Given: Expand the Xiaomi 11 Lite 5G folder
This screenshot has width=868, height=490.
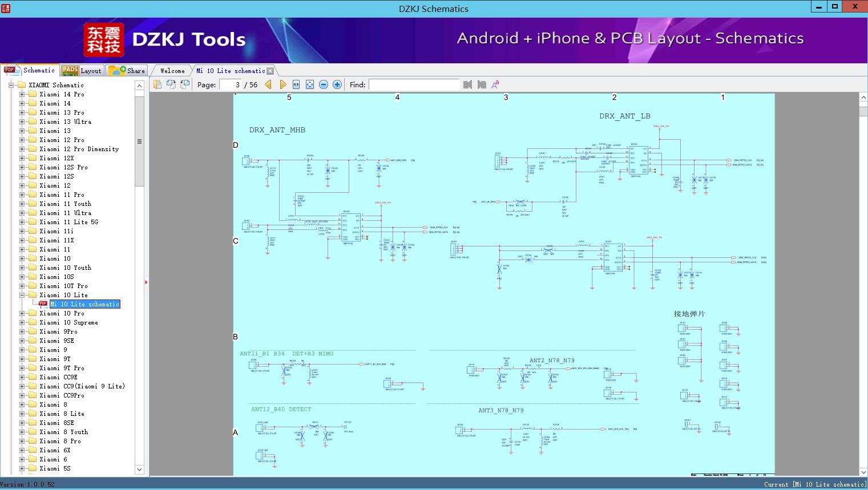Looking at the screenshot, I should click(x=22, y=222).
